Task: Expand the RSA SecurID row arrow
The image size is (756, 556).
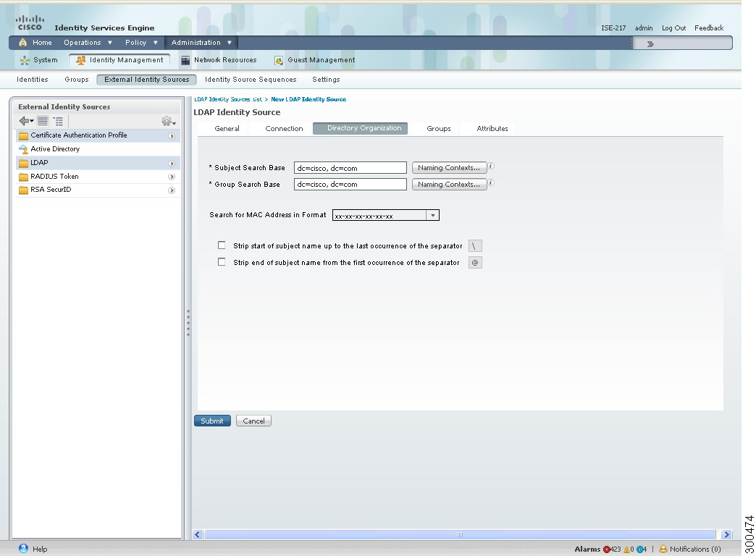Action: [171, 190]
